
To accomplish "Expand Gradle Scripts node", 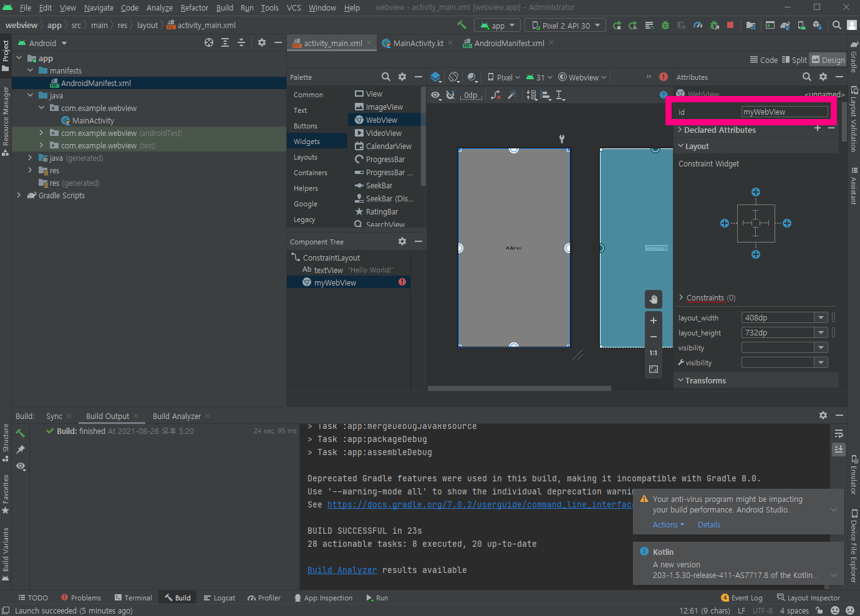I will 19,195.
